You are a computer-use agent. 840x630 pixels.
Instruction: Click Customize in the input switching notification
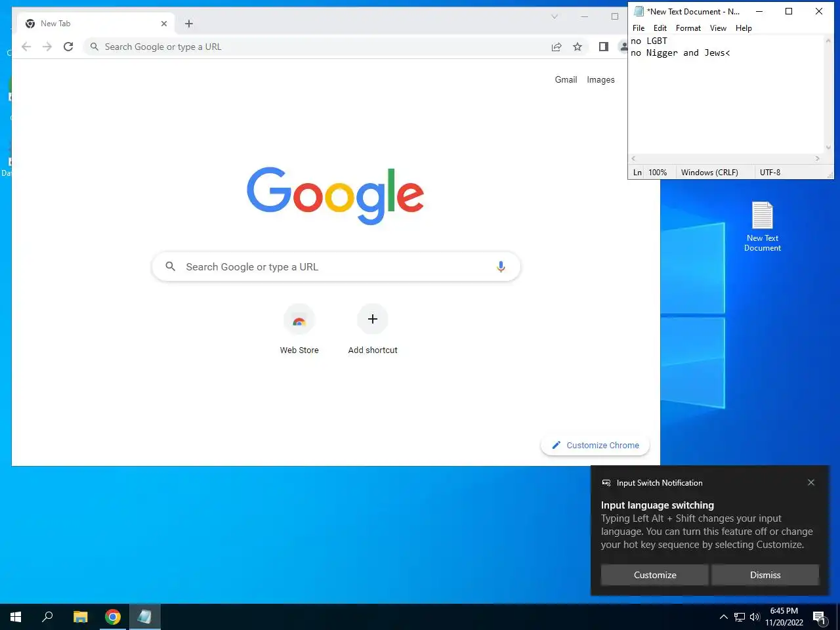pos(655,575)
